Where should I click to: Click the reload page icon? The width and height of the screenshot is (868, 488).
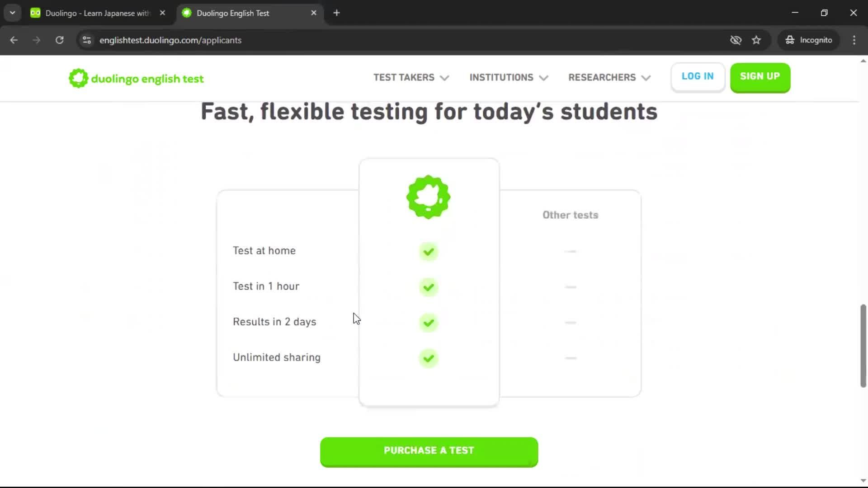coord(59,40)
